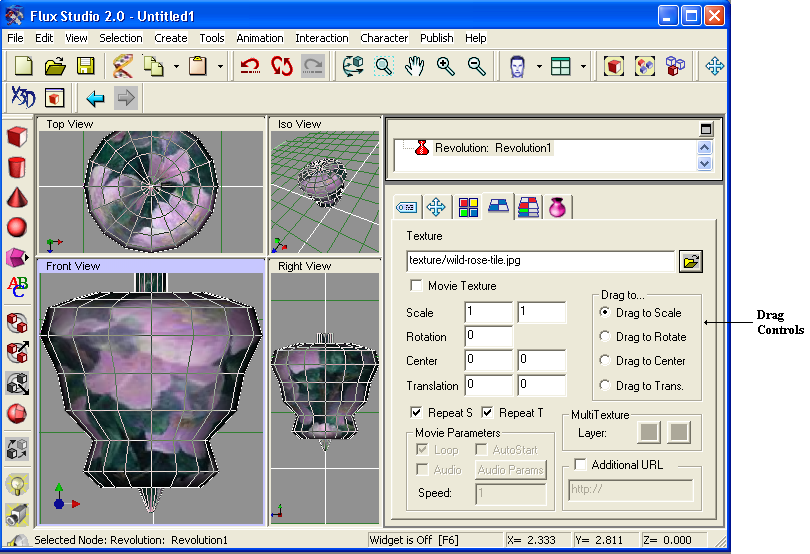Add a light with bulb icon

coord(17,484)
